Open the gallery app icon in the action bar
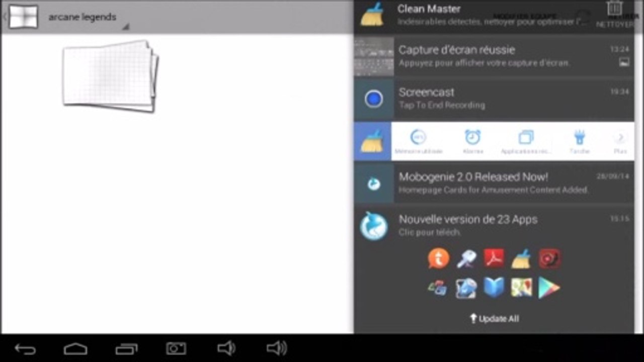644x362 pixels. click(x=23, y=17)
